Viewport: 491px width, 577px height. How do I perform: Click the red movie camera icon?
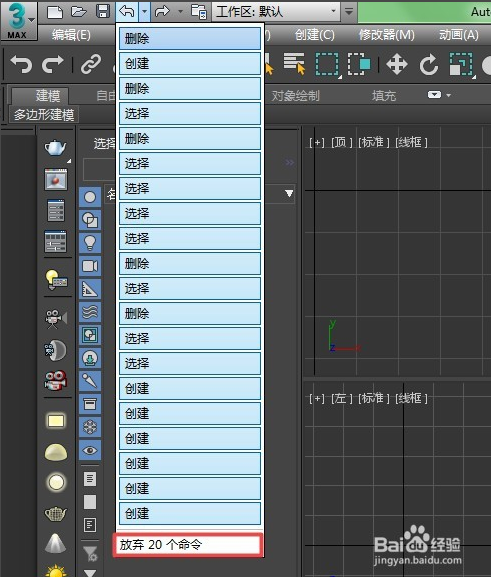coord(56,380)
